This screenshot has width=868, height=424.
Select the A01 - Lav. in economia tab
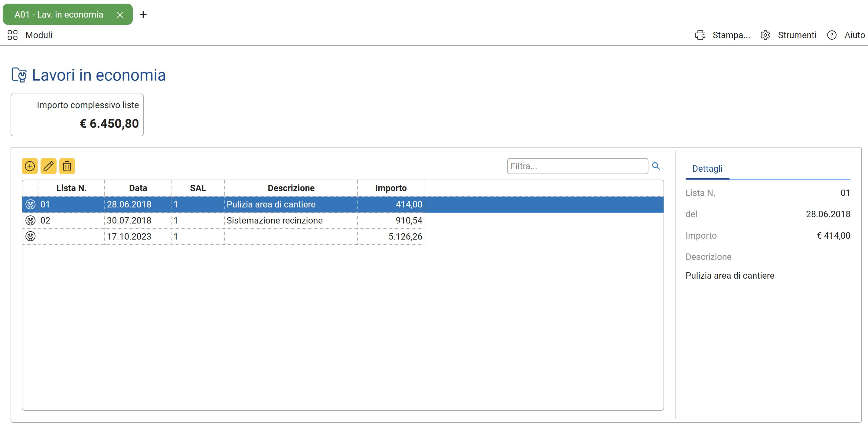(x=59, y=15)
